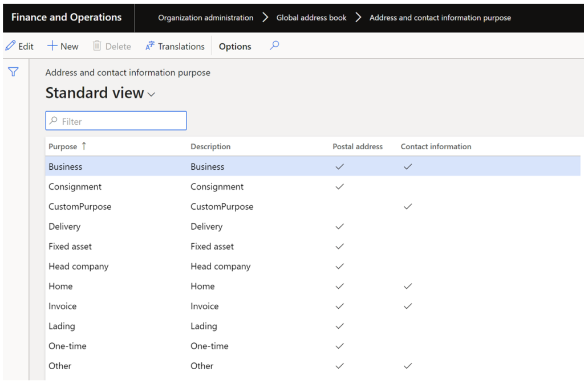This screenshot has height=392, width=584.
Task: Open the Description column header dropdown
Action: [210, 146]
